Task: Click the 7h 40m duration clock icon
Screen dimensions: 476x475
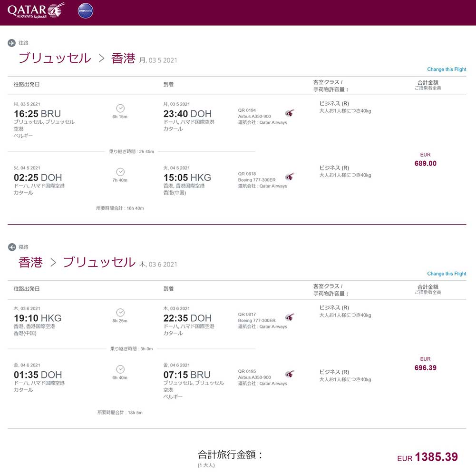Action: click(x=120, y=172)
